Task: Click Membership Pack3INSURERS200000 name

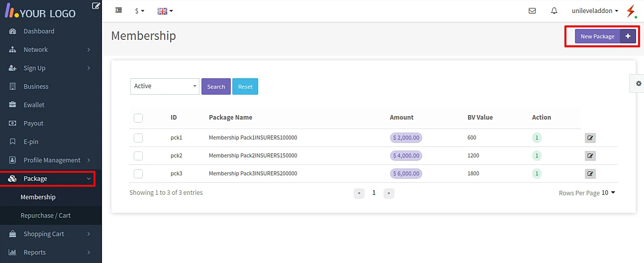Action: coord(253,174)
